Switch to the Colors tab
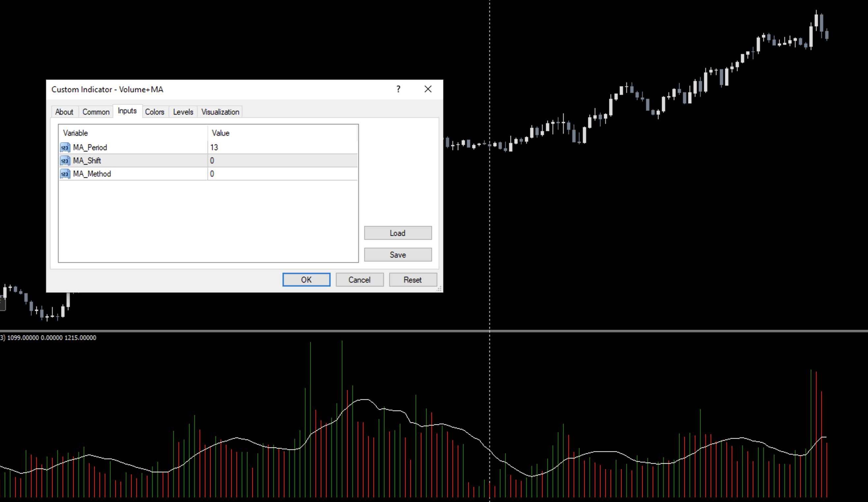Screen dimensions: 868x502 (x=154, y=112)
